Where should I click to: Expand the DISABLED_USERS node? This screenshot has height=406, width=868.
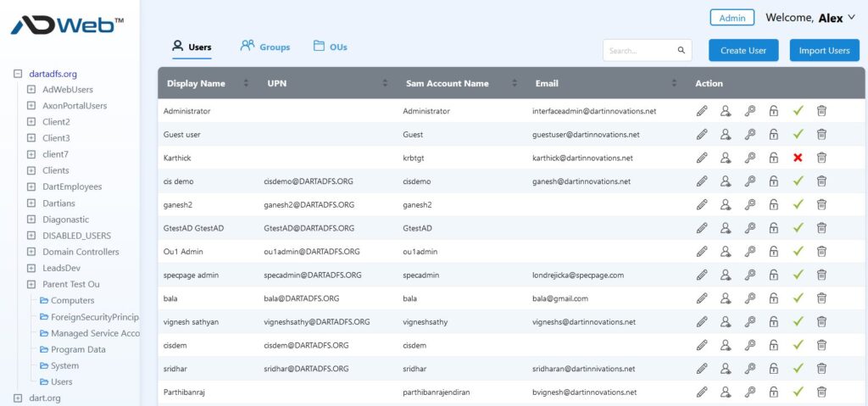coord(31,236)
